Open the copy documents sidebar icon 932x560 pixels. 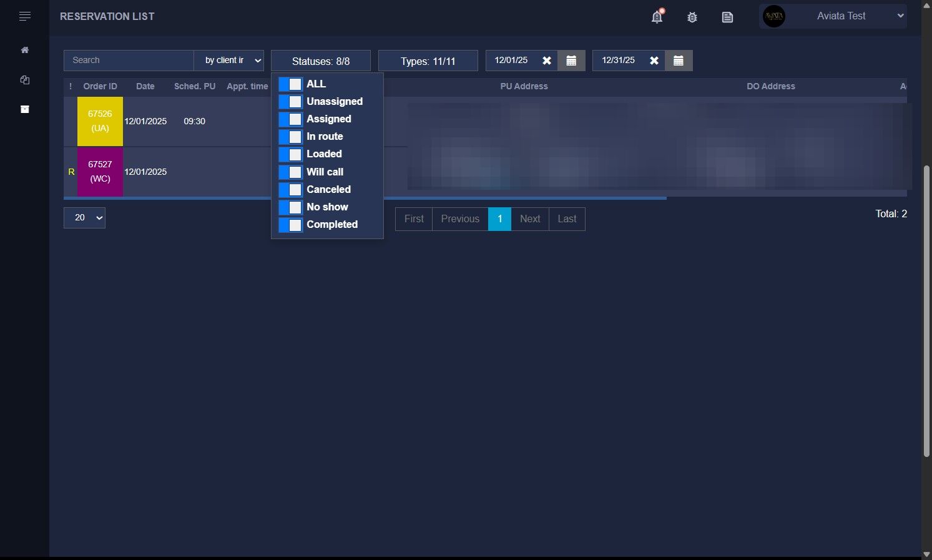point(25,80)
